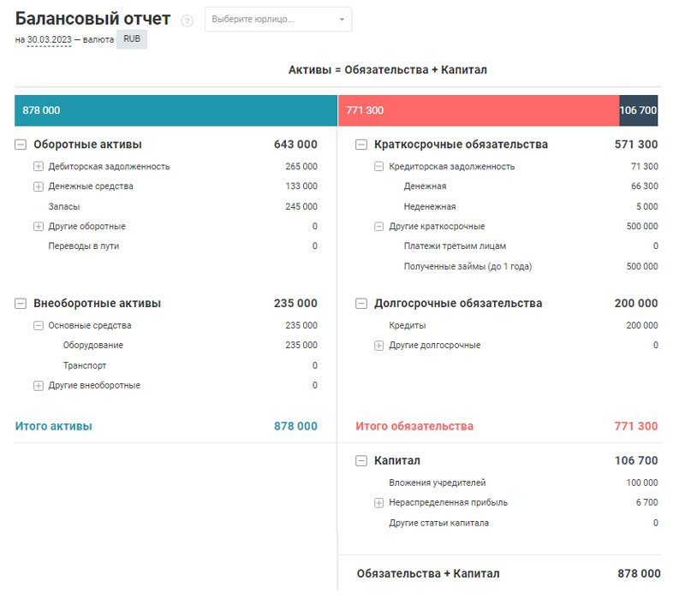This screenshot has height=616, width=685.
Task: Click the help question mark icon
Action: point(187,21)
